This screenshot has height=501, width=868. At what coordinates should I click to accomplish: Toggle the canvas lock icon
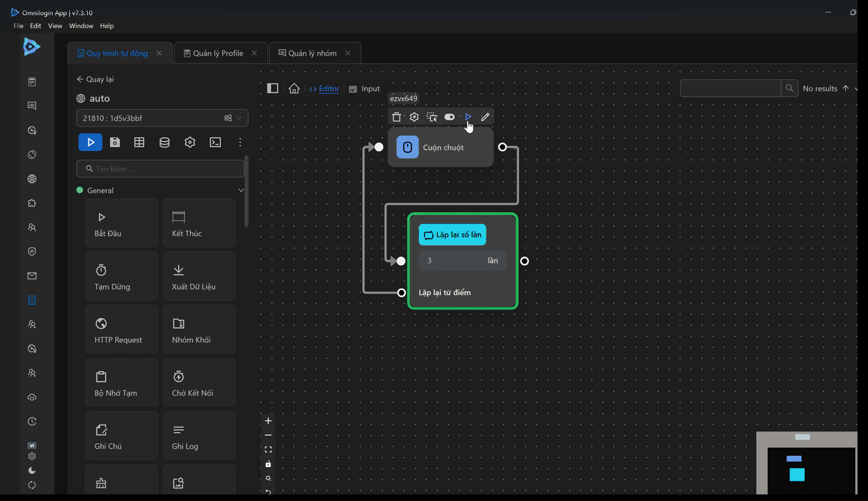(x=268, y=464)
